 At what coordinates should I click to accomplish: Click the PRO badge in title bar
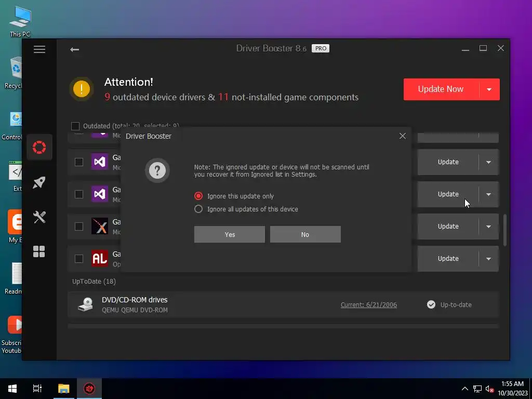pyautogui.click(x=321, y=48)
